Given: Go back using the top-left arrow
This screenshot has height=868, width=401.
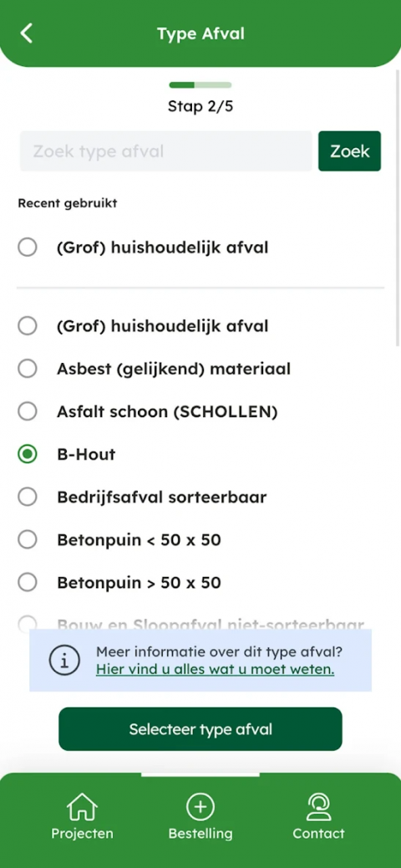Looking at the screenshot, I should (26, 33).
